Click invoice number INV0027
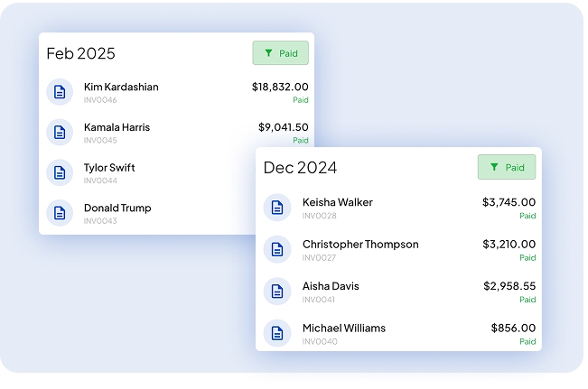This screenshot has width=588, height=389. [319, 258]
